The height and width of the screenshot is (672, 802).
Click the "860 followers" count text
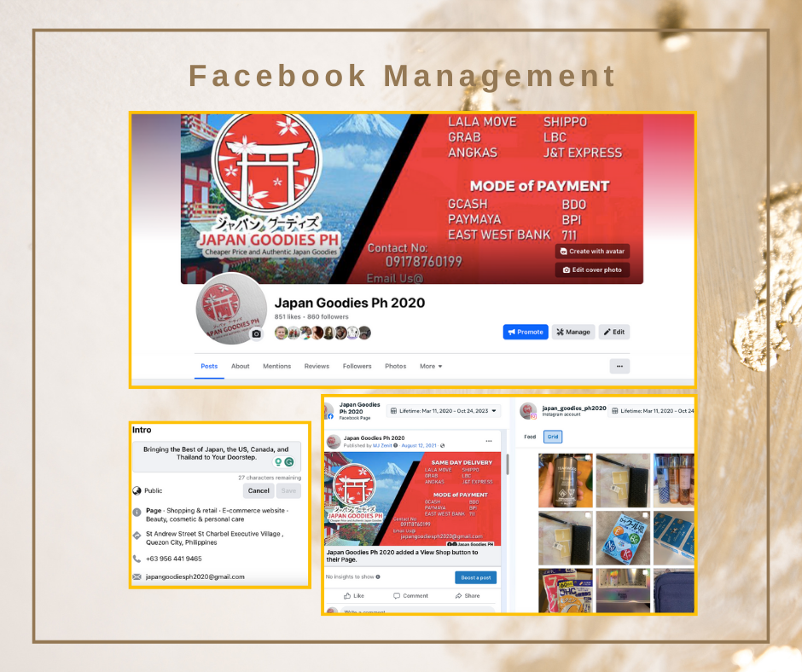click(328, 316)
